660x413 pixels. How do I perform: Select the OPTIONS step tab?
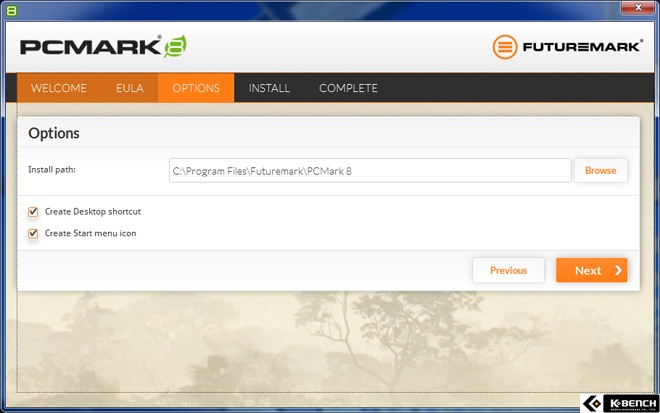click(x=196, y=88)
